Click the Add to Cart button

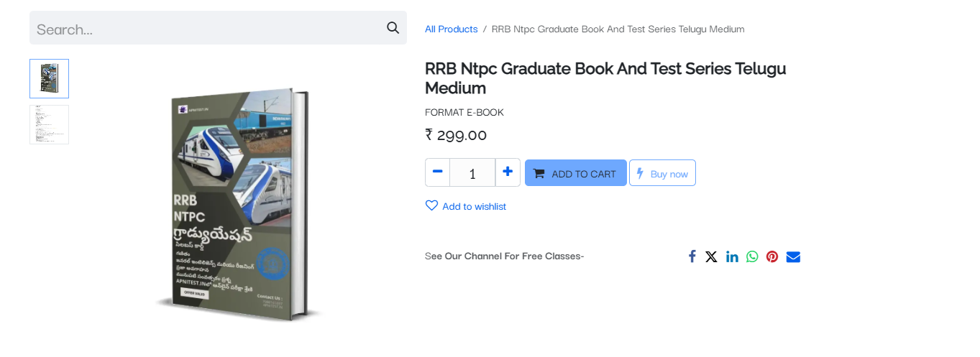tap(575, 173)
